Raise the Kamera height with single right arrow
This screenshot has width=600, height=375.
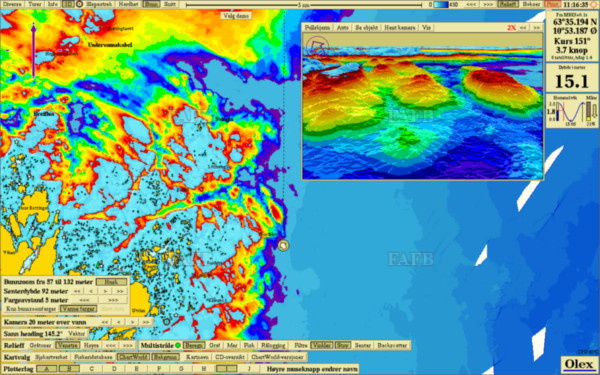pos(132,322)
